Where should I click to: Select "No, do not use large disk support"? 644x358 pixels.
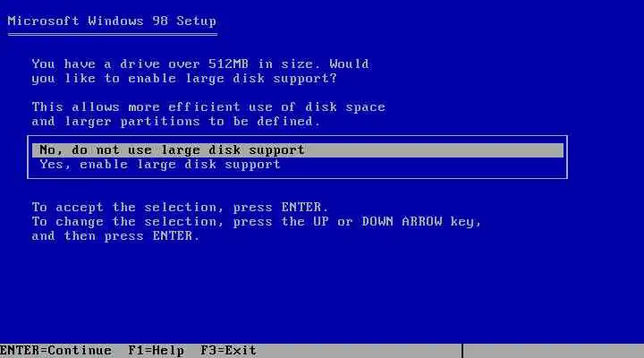tap(172, 150)
